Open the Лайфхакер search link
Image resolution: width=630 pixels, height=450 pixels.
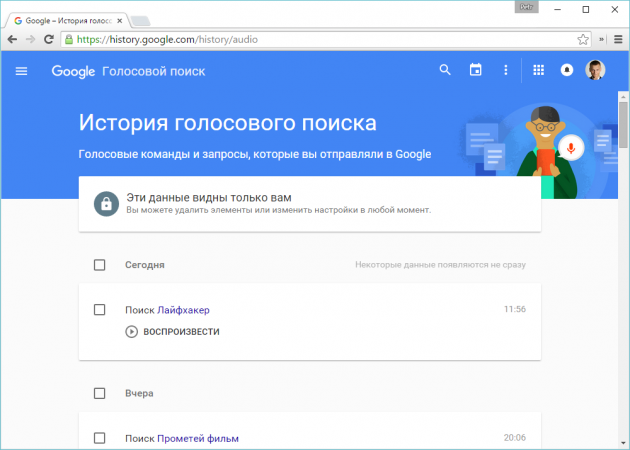tap(184, 310)
